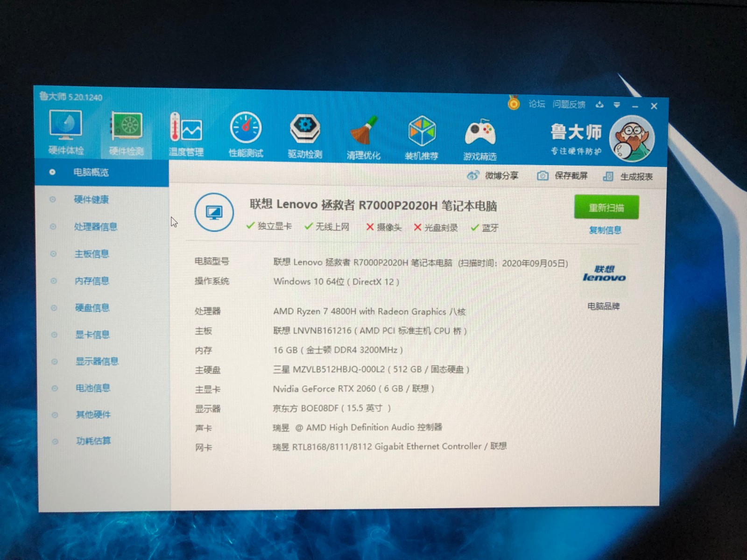
Task: Launch the 性能测试 performance test
Action: 246,133
